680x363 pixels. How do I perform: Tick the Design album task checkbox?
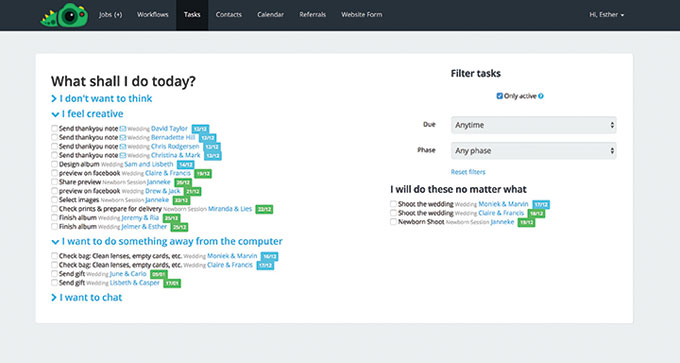click(54, 164)
